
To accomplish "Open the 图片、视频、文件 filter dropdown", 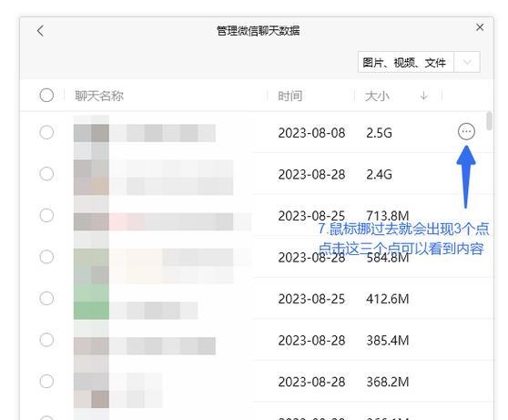I will 419,62.
